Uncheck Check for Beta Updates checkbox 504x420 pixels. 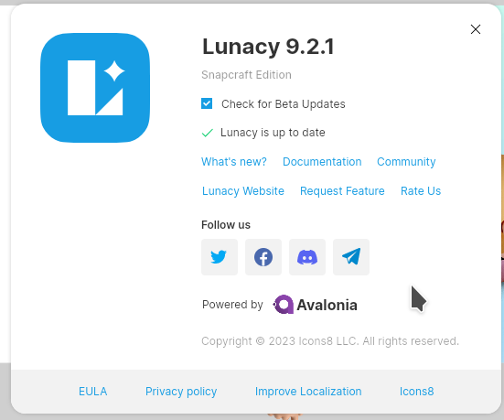[207, 103]
